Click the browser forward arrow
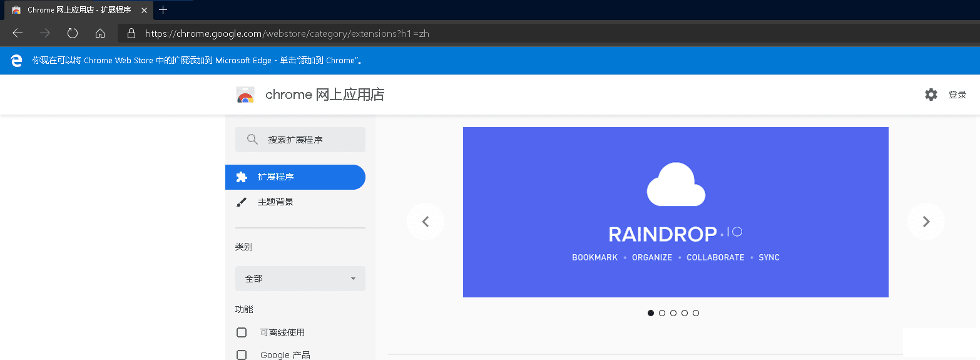This screenshot has height=360, width=980. (x=45, y=33)
